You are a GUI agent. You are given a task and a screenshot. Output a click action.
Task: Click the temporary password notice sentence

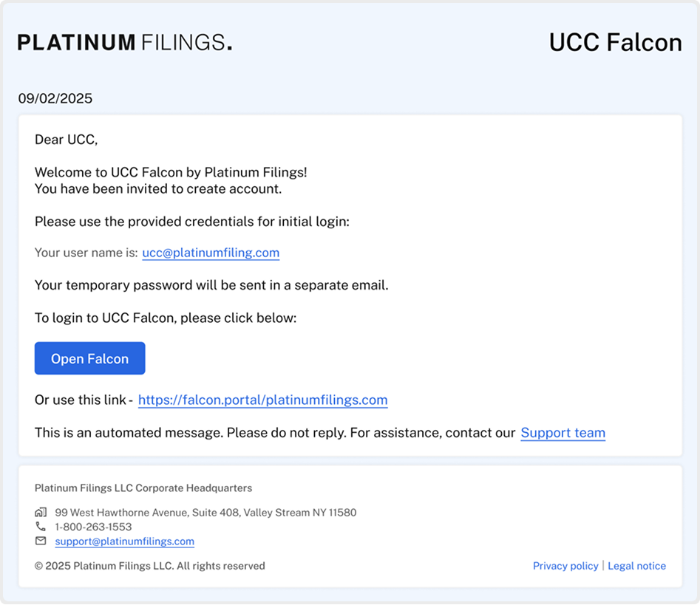pyautogui.click(x=211, y=285)
